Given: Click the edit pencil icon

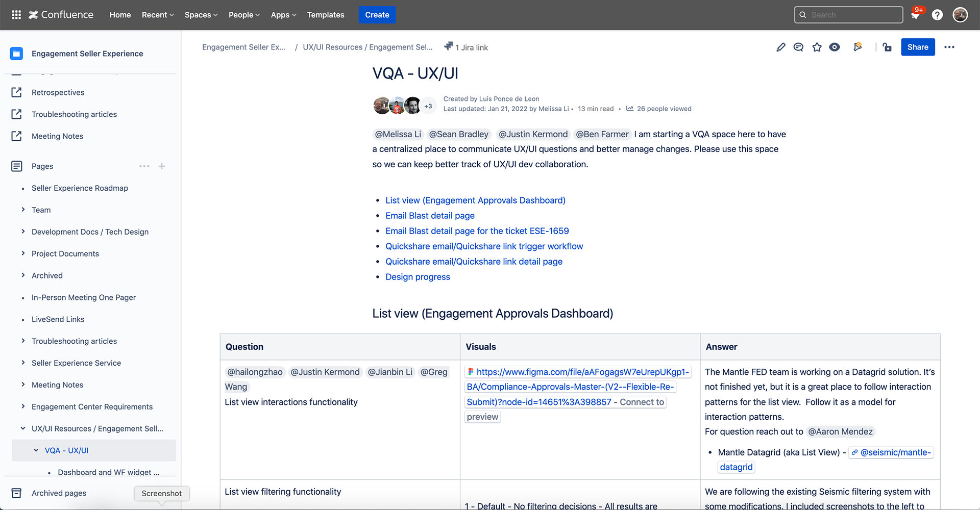Looking at the screenshot, I should tap(780, 47).
